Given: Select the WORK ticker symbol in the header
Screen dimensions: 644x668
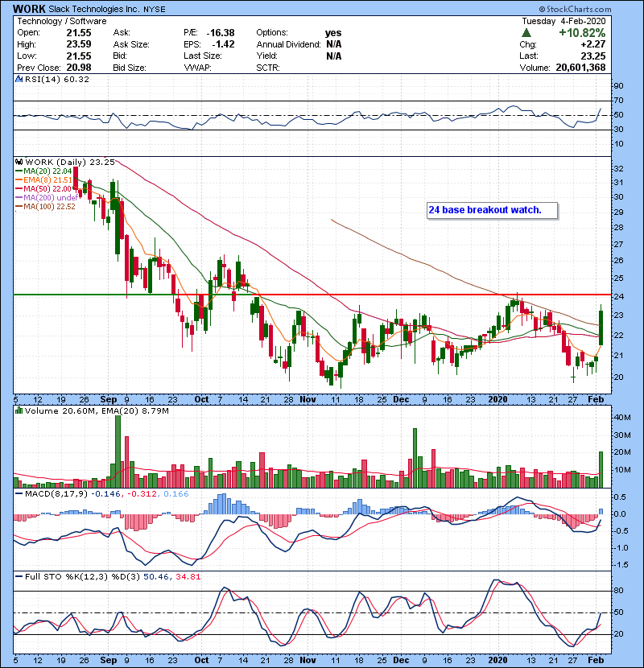Looking at the screenshot, I should (29, 9).
